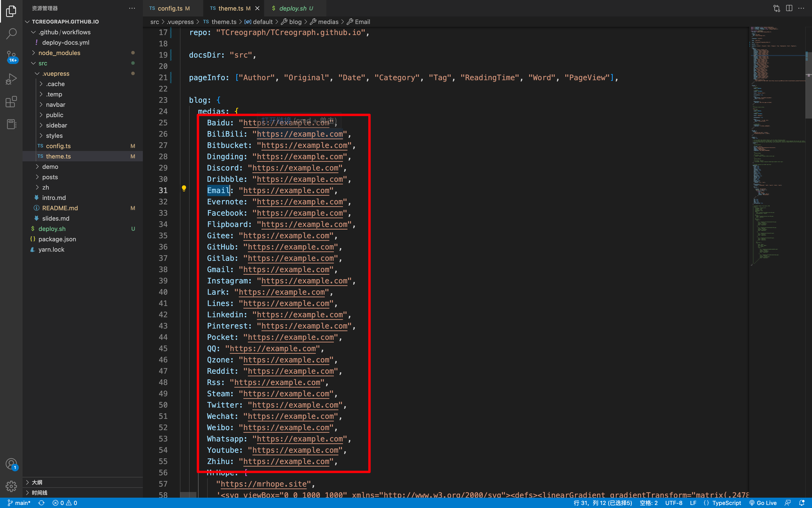Click the 空格: 2 indentation setting
The height and width of the screenshot is (508, 812).
coord(649,503)
